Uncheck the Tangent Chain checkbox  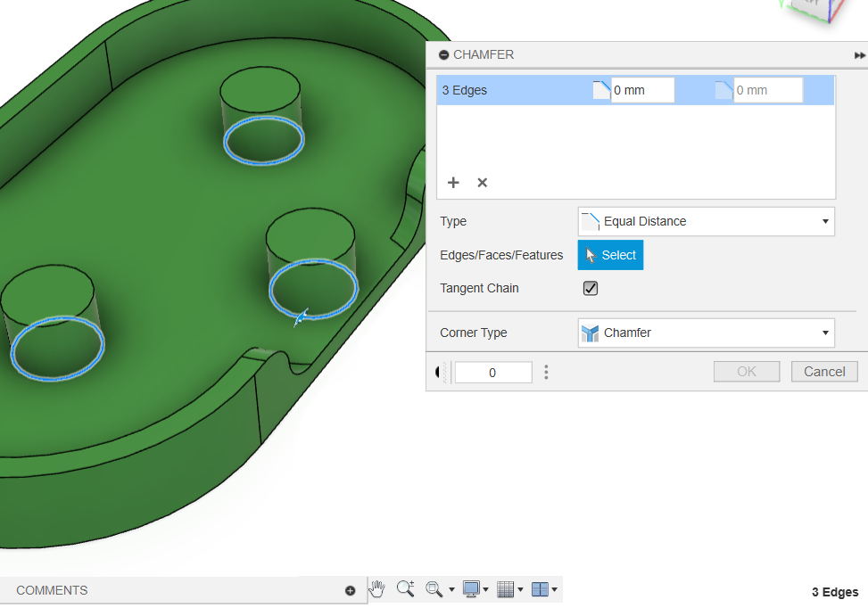click(590, 288)
